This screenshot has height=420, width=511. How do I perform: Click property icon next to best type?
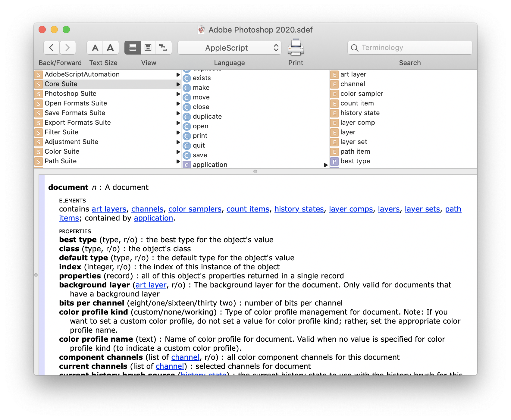coord(334,161)
